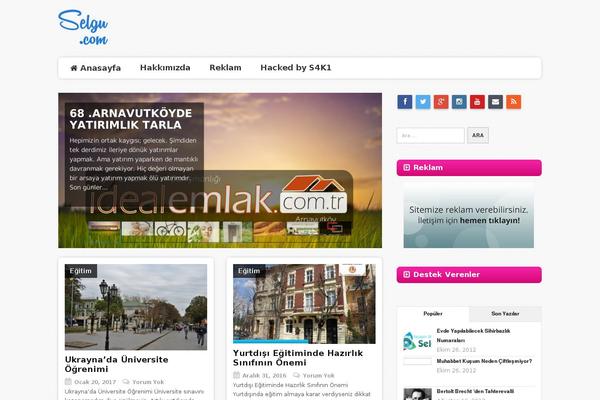Open the email envelope icon

pyautogui.click(x=495, y=102)
